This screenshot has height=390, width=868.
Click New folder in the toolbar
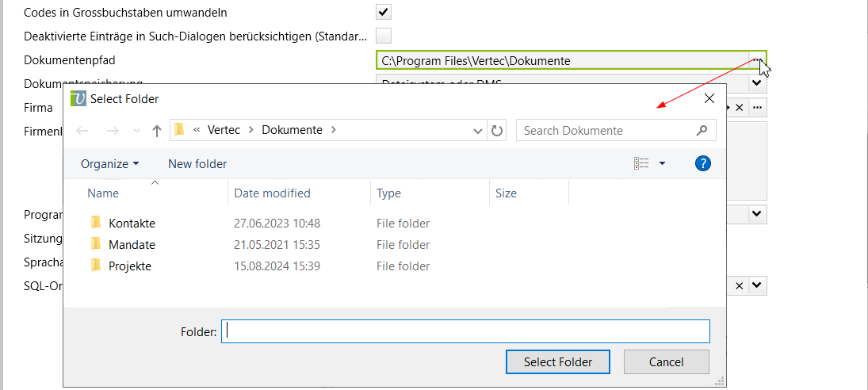[x=197, y=163]
